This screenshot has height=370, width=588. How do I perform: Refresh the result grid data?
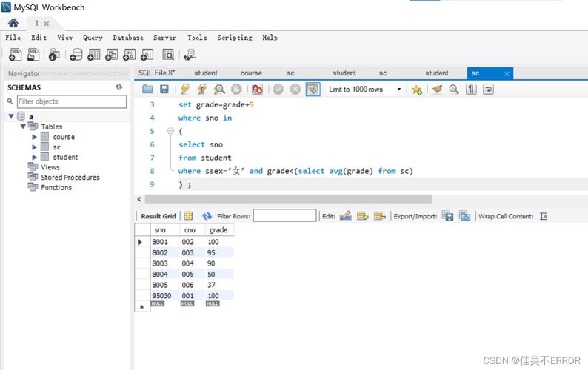(207, 216)
